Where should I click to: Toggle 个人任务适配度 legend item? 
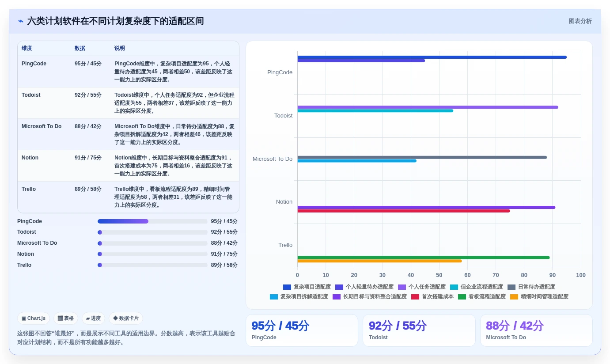(x=422, y=287)
